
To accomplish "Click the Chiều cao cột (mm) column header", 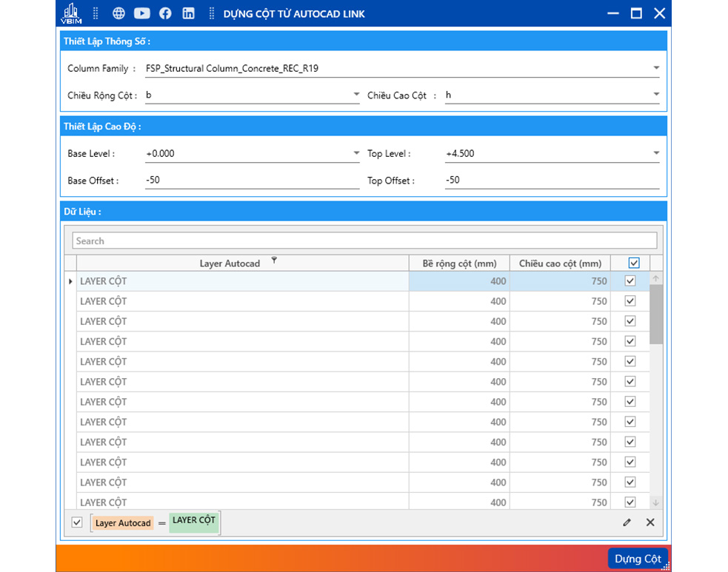I will 560,263.
